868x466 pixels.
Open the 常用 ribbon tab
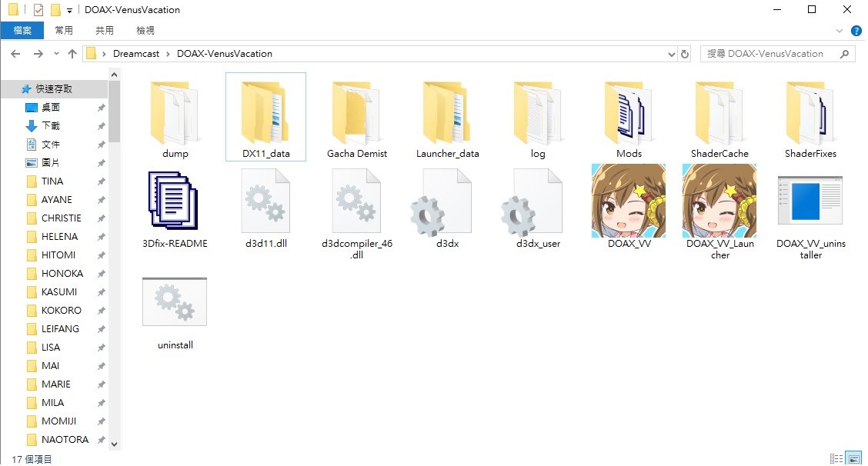[x=64, y=31]
